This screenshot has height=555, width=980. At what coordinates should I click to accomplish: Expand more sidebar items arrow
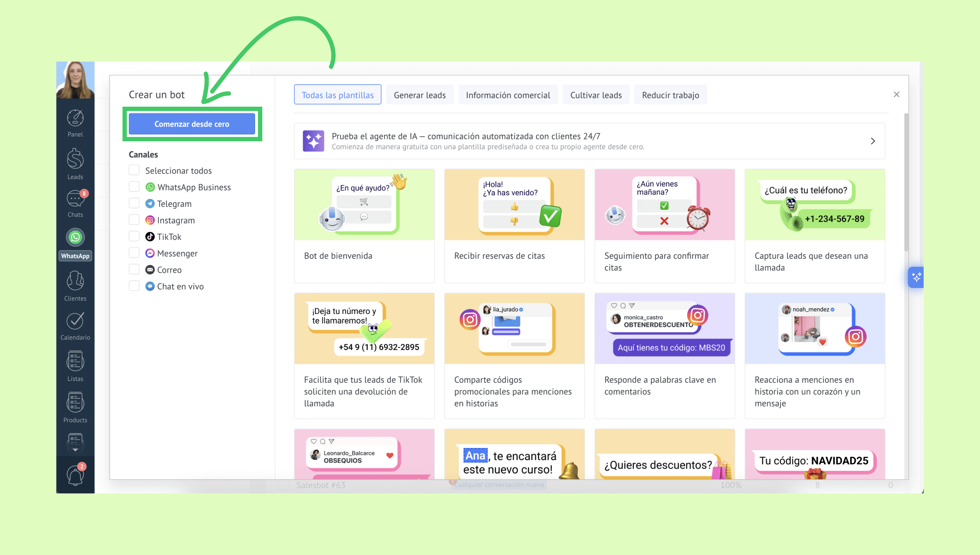(75, 450)
